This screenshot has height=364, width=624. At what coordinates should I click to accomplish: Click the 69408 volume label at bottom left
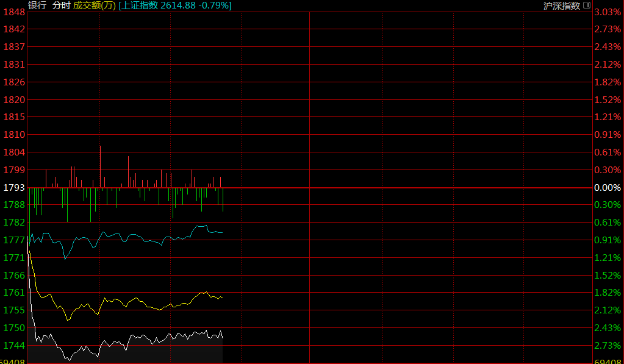coord(13,361)
